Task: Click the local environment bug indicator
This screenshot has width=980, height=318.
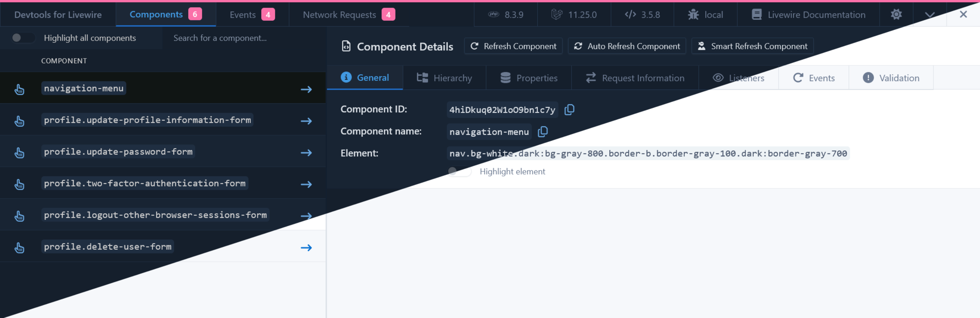Action: pos(705,14)
